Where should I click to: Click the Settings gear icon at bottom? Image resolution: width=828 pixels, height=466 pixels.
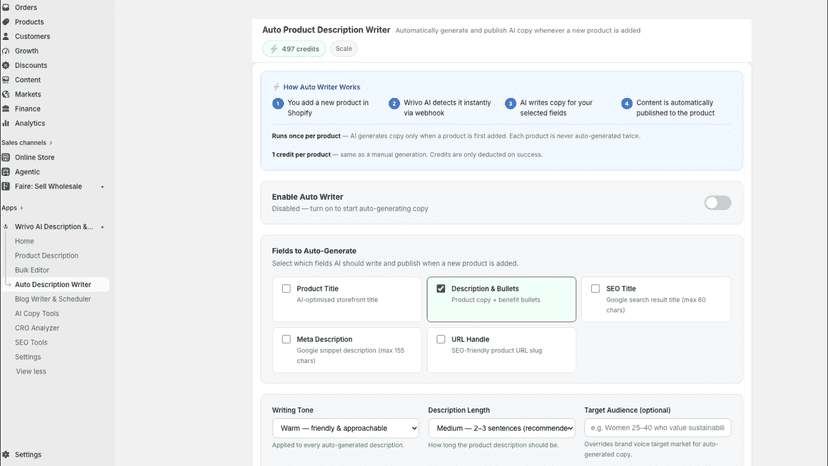6,454
